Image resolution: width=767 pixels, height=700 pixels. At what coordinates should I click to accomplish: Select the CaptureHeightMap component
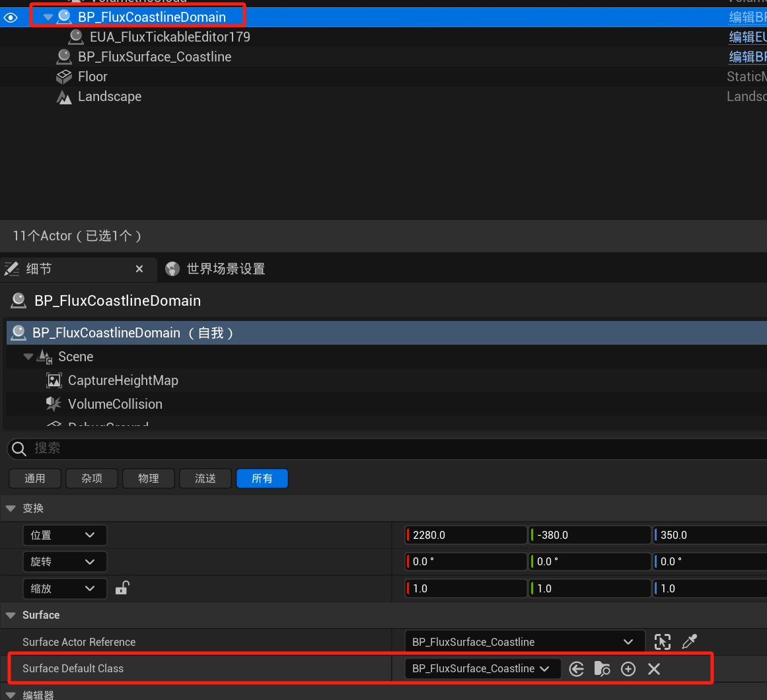(123, 380)
